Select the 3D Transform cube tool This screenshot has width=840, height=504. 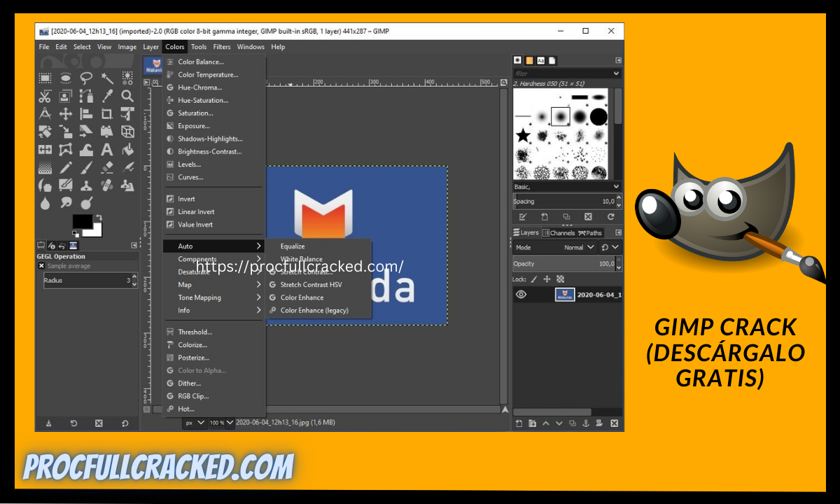point(127,132)
